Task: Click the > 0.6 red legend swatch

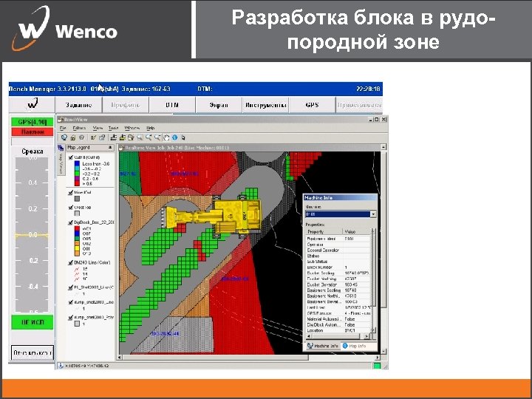Action: (77, 183)
